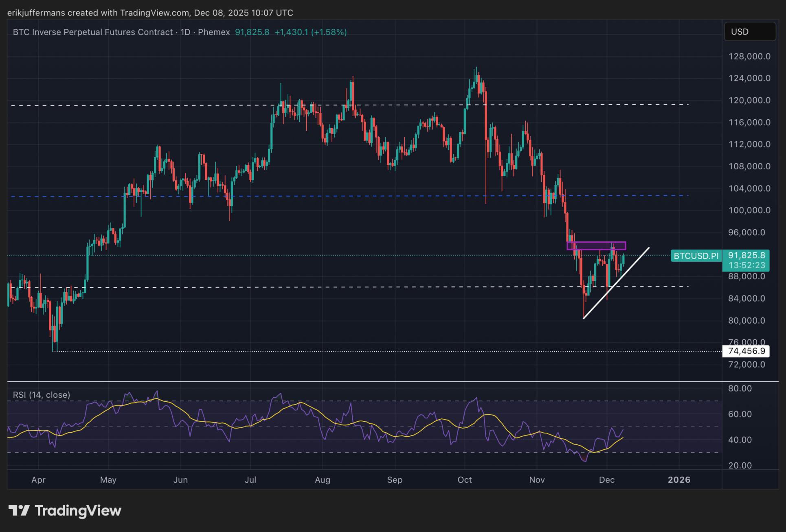Click the 91,825.8 current price label

tap(746, 255)
